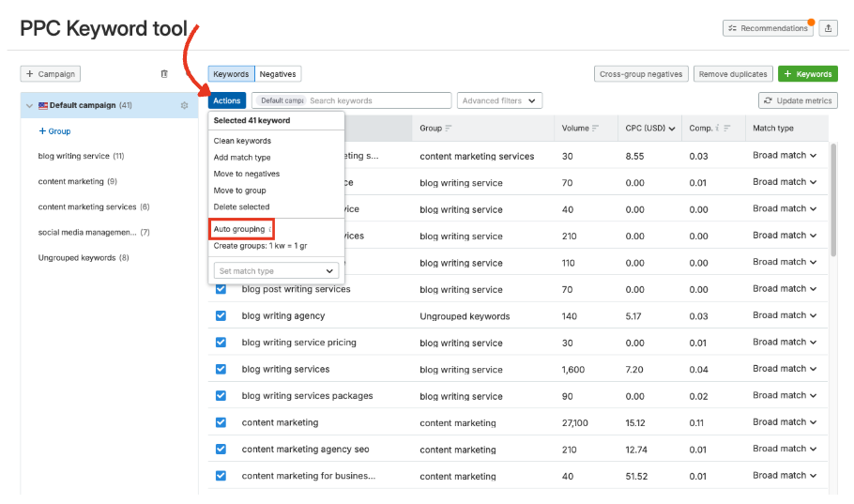854x504 pixels.
Task: Click the Volume column sort icon
Action: [x=597, y=129]
